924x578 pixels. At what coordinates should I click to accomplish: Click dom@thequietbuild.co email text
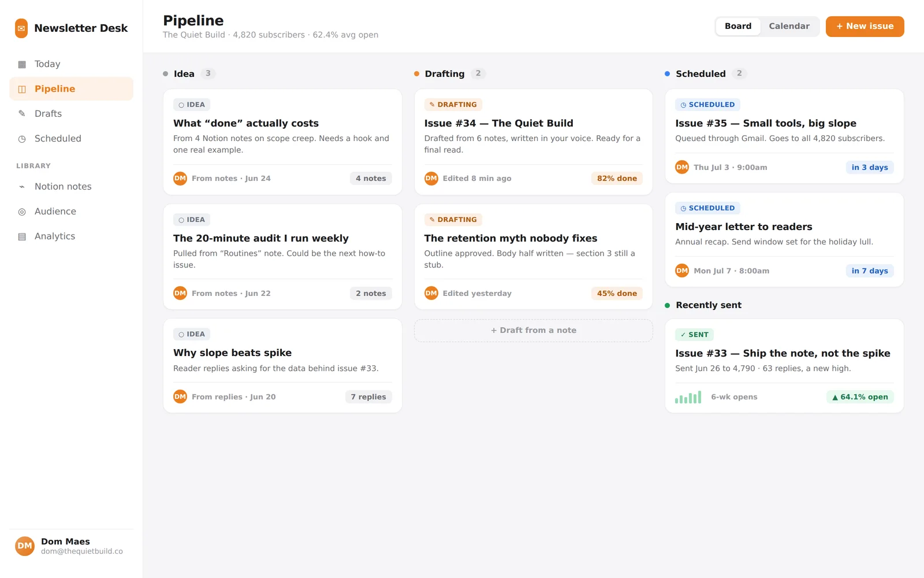tap(82, 551)
